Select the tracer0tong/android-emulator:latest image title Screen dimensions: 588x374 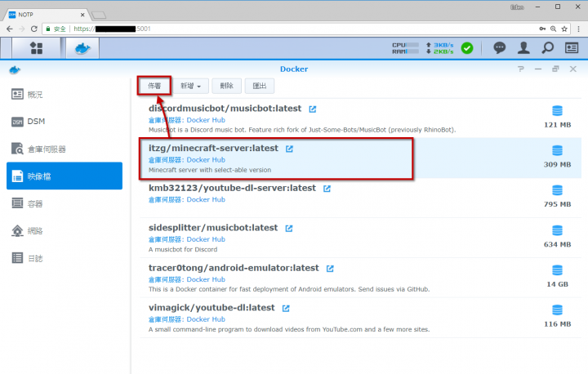[x=234, y=268]
